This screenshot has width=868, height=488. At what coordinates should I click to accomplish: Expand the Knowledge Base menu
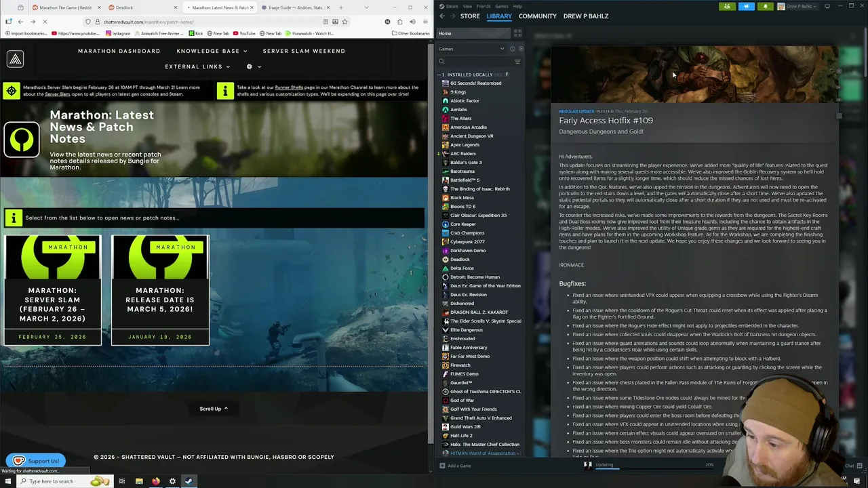212,51
